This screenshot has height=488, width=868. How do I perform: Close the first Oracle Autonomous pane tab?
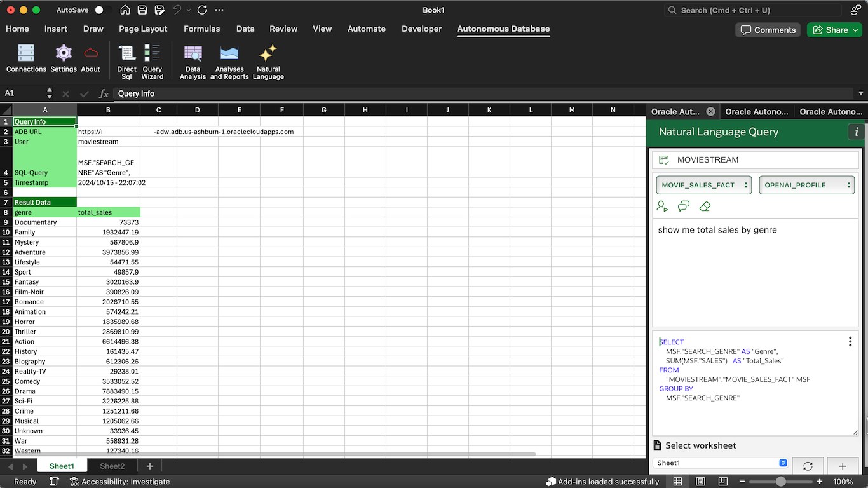[711, 111]
